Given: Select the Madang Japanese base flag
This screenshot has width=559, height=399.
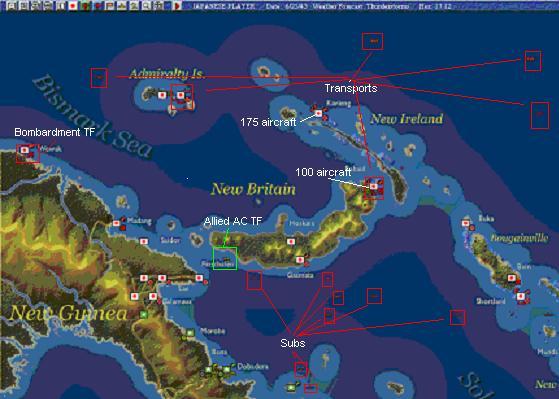Looking at the screenshot, I should [x=116, y=224].
